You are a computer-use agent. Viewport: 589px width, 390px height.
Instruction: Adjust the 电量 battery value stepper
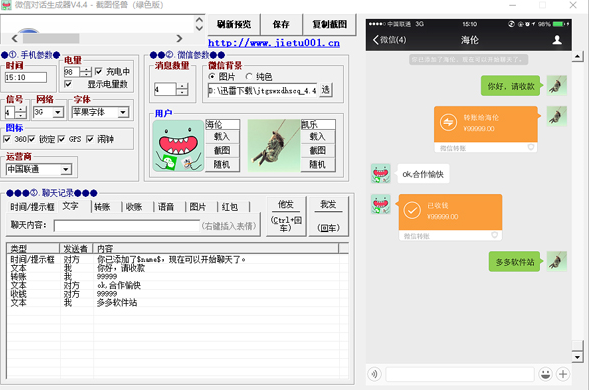click(86, 72)
